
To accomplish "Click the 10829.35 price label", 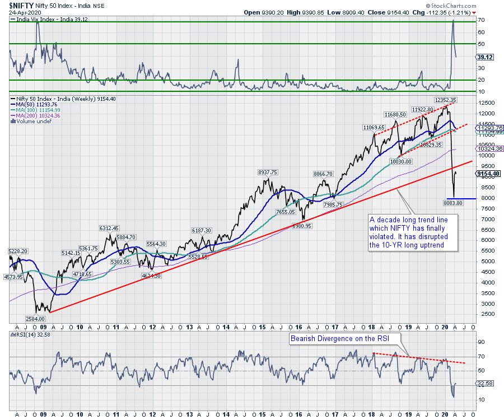I will pyautogui.click(x=431, y=144).
